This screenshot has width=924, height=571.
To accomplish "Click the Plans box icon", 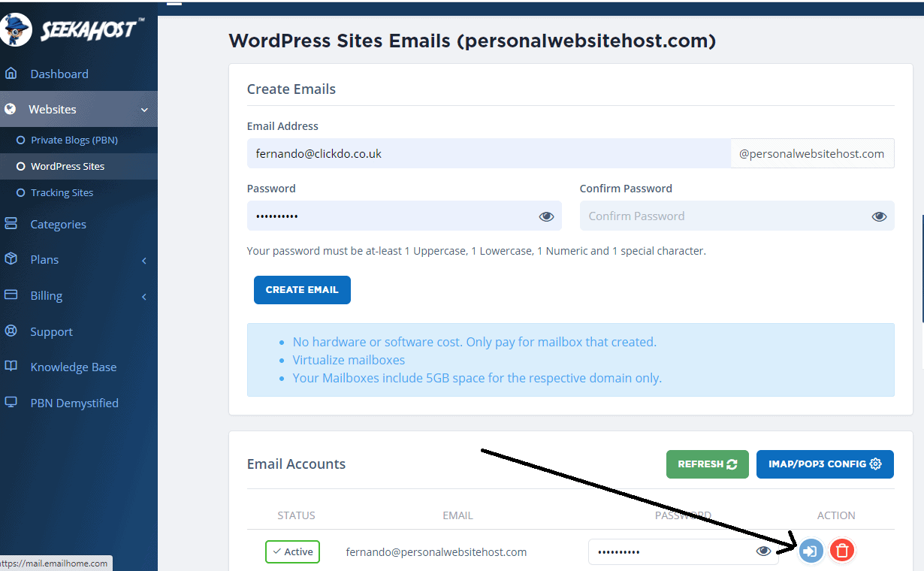I will 11,259.
